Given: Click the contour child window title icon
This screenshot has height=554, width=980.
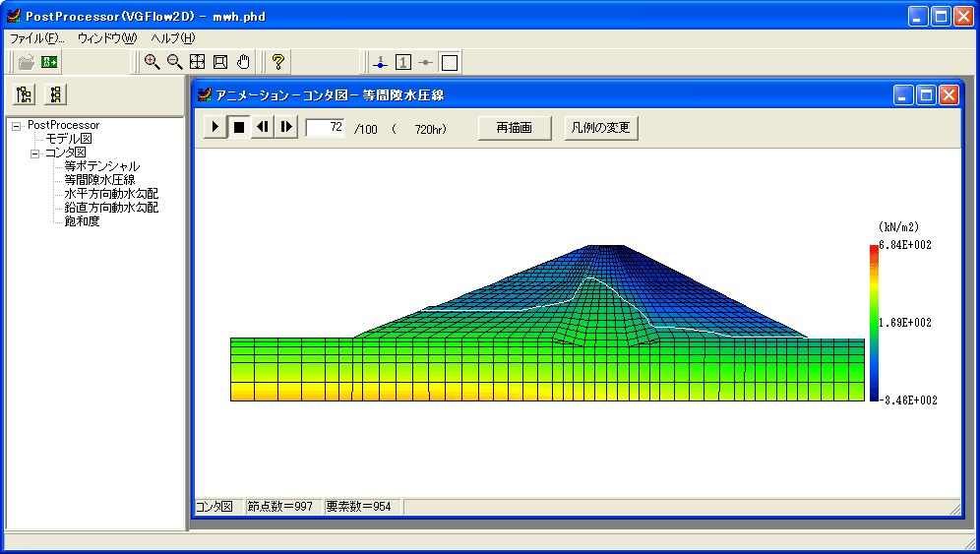Looking at the screenshot, I should pyautogui.click(x=205, y=95).
